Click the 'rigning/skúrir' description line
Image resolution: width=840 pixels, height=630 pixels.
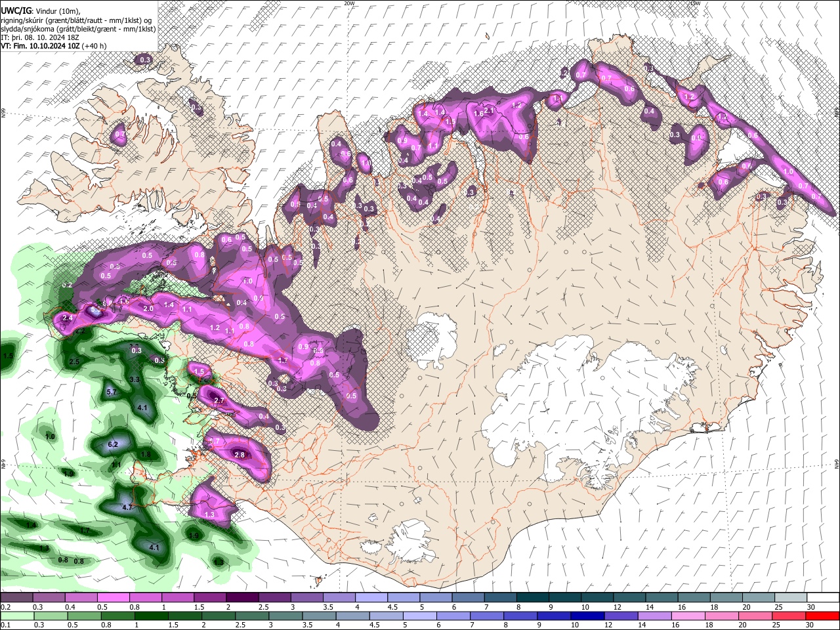pyautogui.click(x=76, y=20)
